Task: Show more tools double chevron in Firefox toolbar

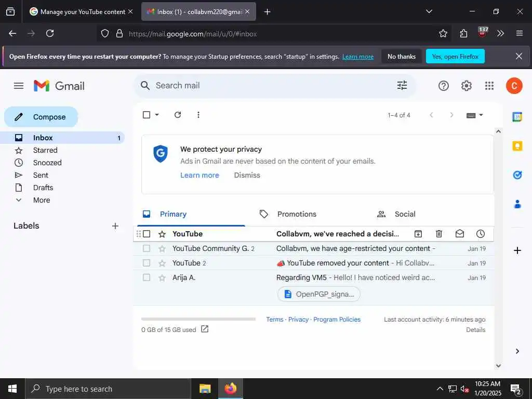Action: coord(500,33)
